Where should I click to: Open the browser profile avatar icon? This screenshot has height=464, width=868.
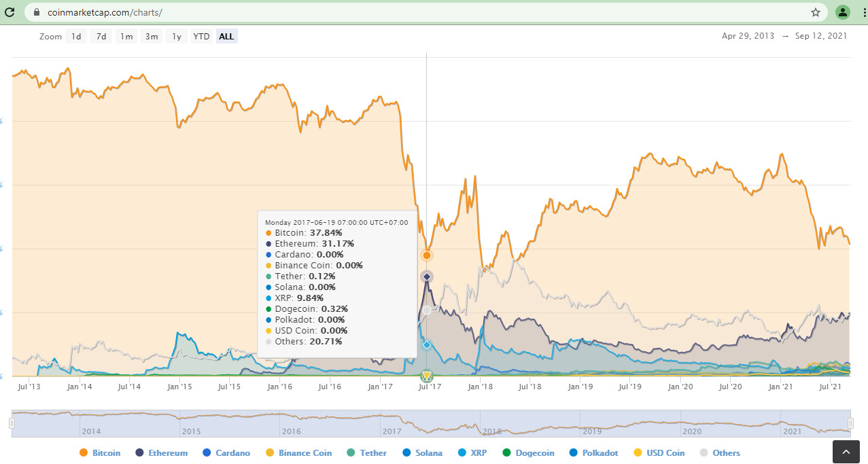(843, 12)
